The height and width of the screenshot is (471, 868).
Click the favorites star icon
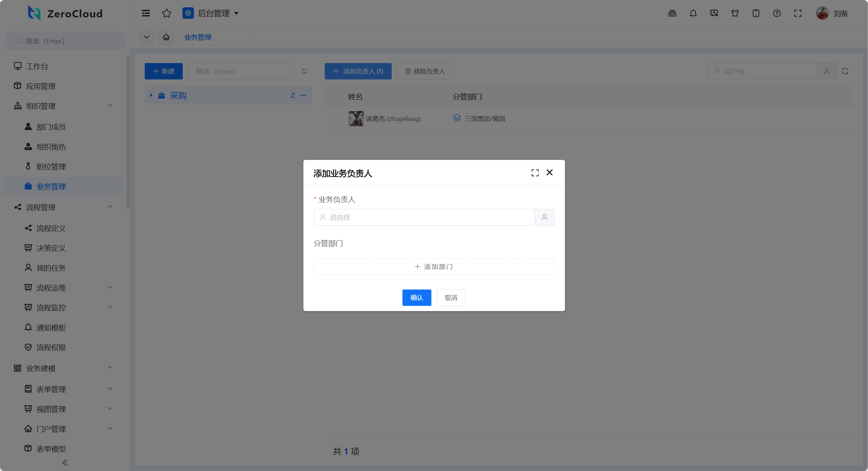coord(167,13)
